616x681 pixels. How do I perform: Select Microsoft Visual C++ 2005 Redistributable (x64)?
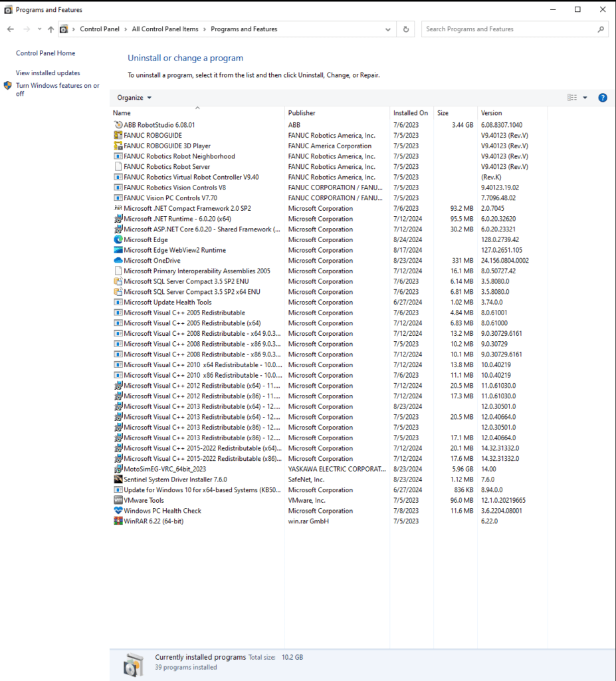pos(192,323)
